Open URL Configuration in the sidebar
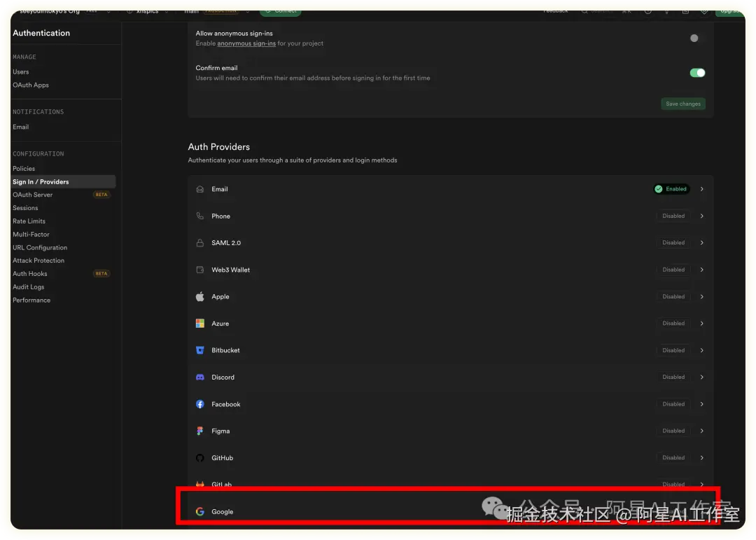 coord(40,247)
